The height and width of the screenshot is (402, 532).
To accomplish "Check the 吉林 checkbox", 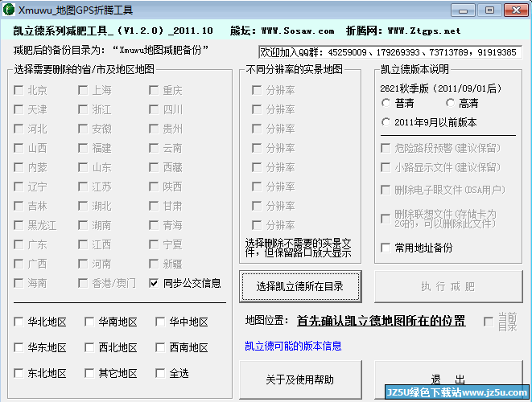I will (19, 206).
